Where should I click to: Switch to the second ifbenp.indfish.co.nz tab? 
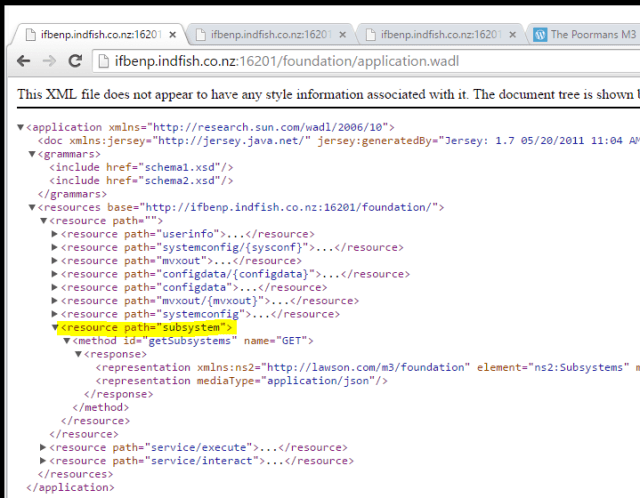270,34
